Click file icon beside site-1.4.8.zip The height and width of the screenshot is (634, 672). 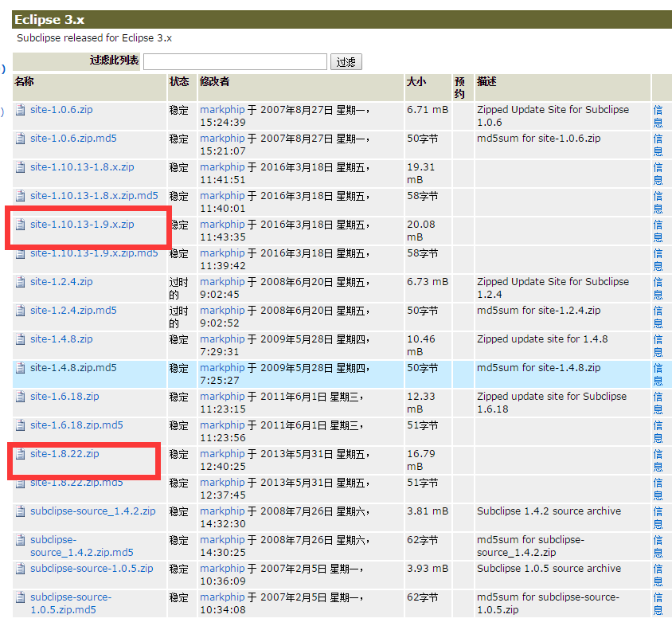coord(20,339)
